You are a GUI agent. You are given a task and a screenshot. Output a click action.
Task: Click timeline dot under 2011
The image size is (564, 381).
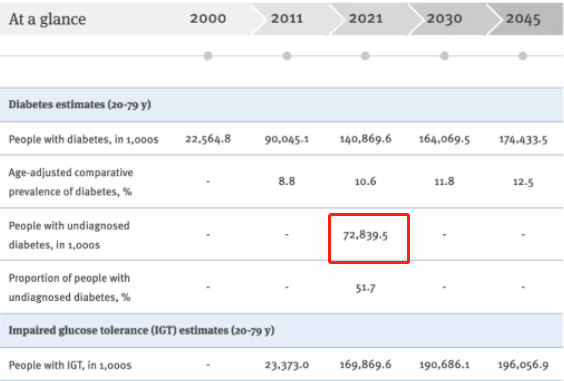point(287,56)
